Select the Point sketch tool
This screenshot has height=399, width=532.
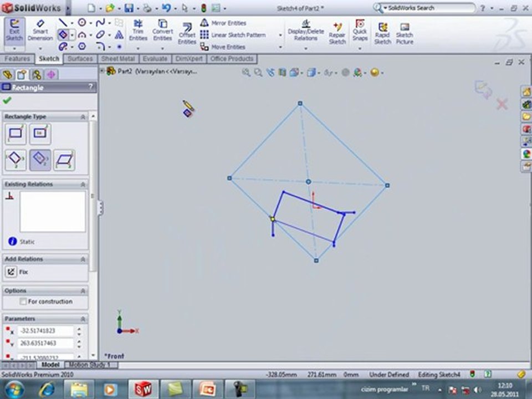[119, 47]
